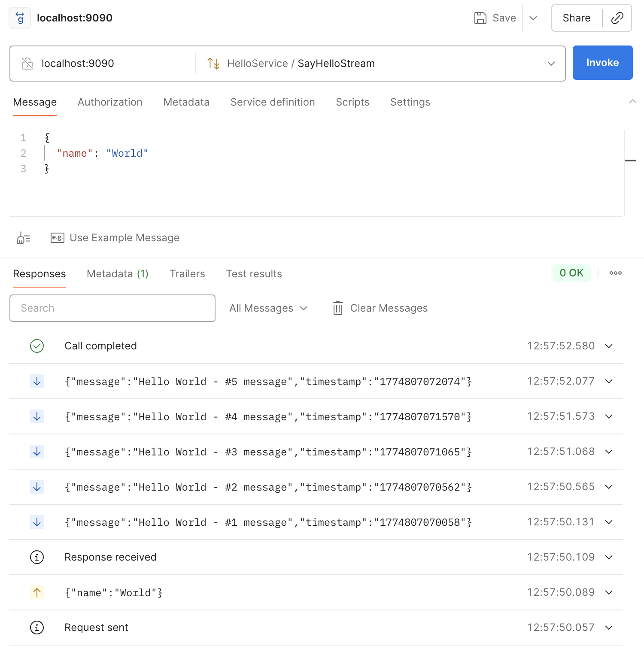Click the Search messages input field
644x649 pixels.
112,308
